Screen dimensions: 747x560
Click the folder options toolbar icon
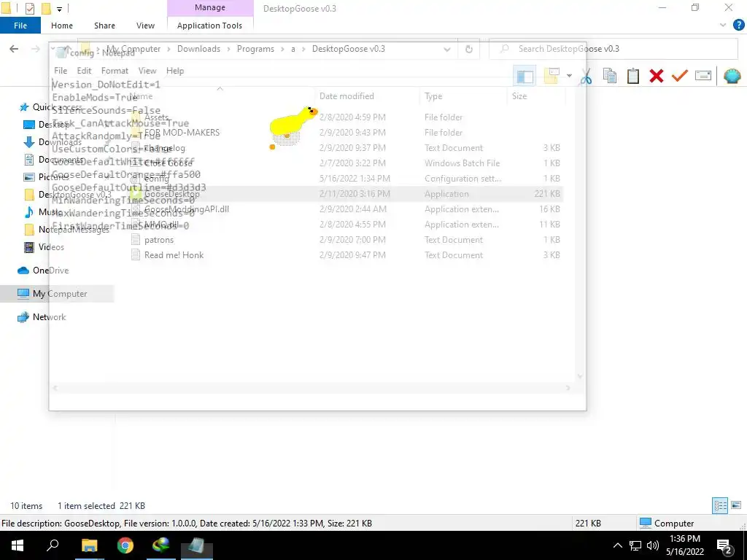[551, 76]
